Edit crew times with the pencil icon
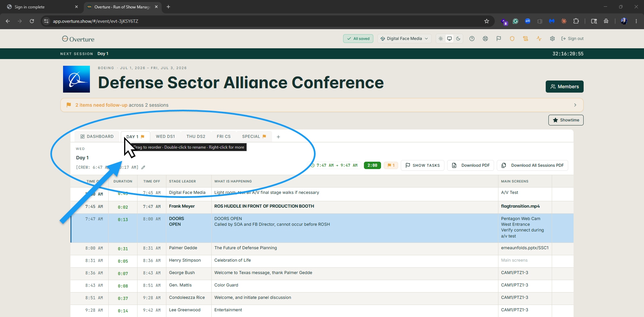644x317 pixels. (143, 167)
